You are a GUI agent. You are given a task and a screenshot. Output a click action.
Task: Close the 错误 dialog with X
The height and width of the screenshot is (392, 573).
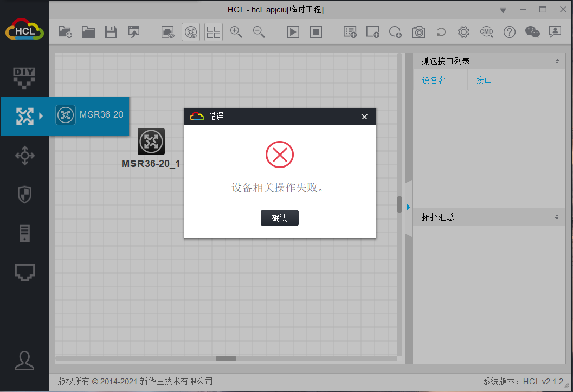point(364,117)
